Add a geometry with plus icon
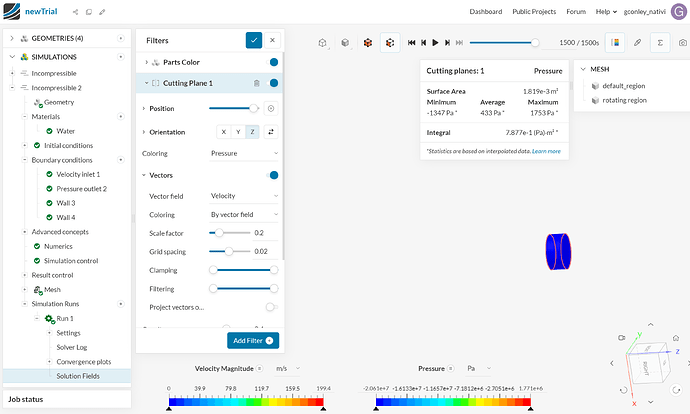 coord(121,38)
